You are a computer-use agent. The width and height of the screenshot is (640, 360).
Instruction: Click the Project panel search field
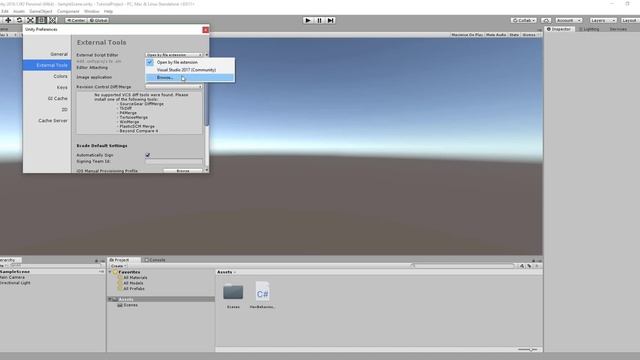(463, 266)
